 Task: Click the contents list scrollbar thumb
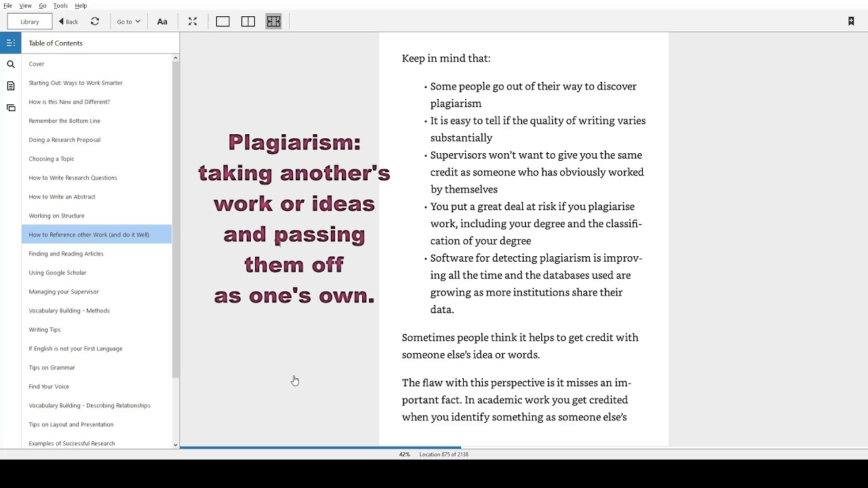(x=176, y=220)
